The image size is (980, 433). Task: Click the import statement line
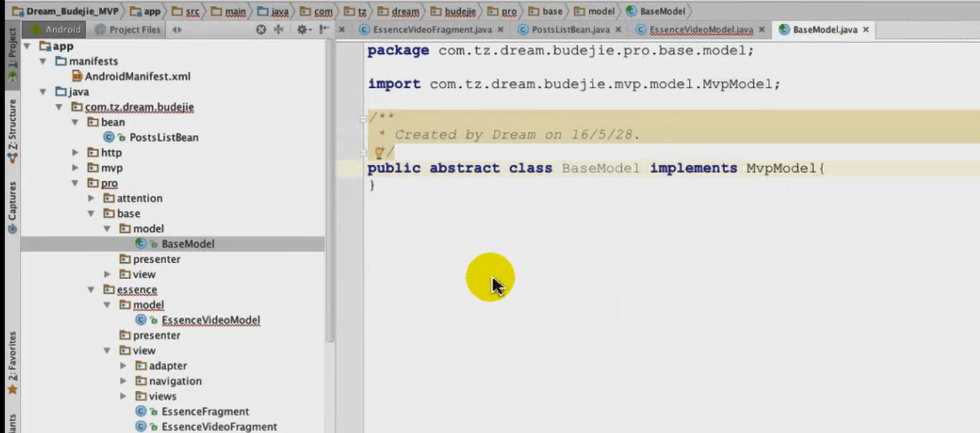(x=574, y=84)
